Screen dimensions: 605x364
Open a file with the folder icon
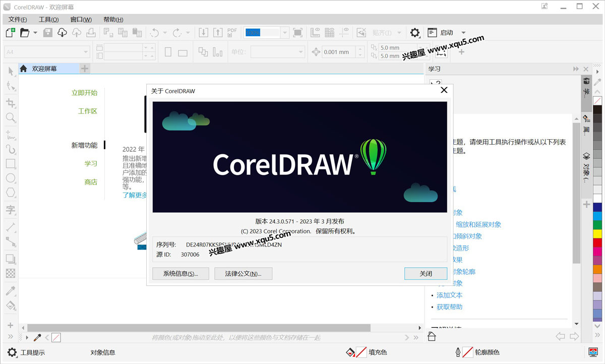click(25, 33)
